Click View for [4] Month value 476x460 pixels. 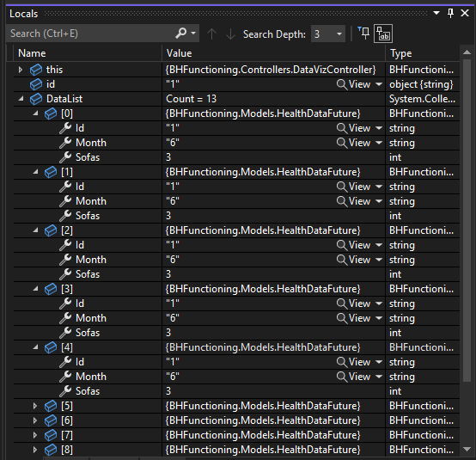354,376
